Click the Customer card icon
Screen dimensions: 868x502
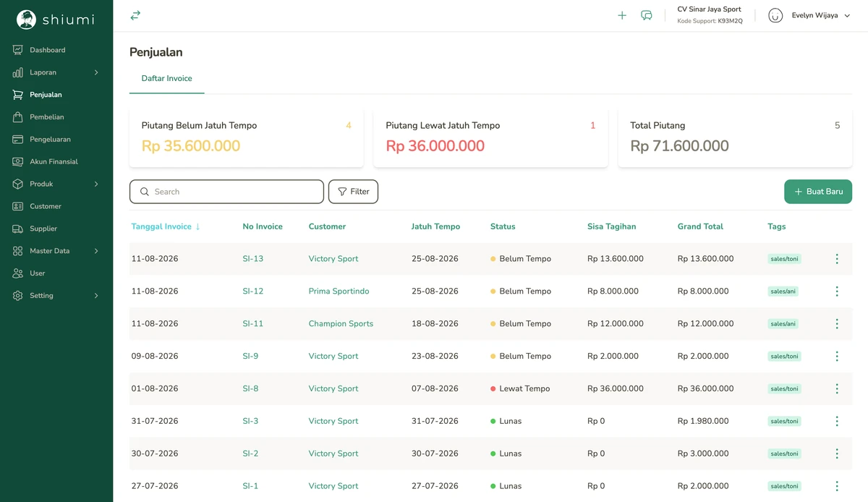pyautogui.click(x=18, y=207)
